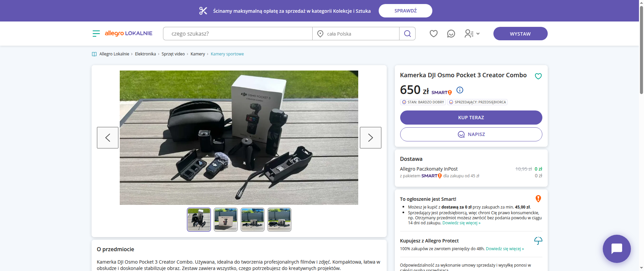
Task: Show previous photo with the left arrow
Action: pyautogui.click(x=108, y=138)
